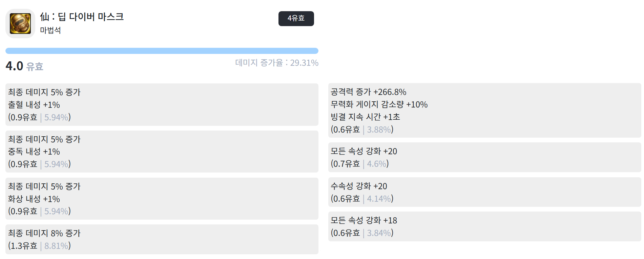Click the 4.6% damage value
Image resolution: width=644 pixels, height=259 pixels.
[377, 164]
